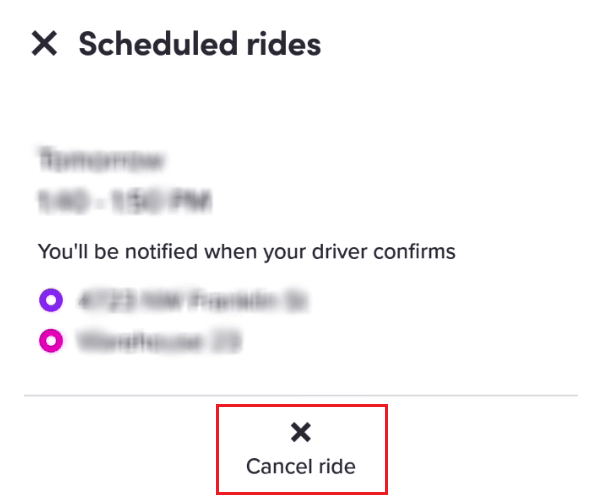Click the Cancel ride text label
The height and width of the screenshot is (501, 599).
tap(301, 467)
